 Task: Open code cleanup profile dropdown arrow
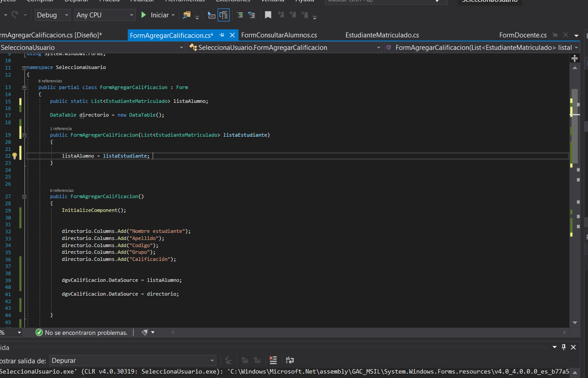(x=153, y=333)
